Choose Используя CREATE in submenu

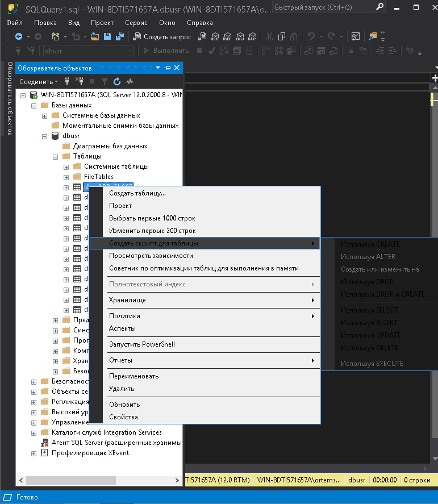tap(370, 244)
